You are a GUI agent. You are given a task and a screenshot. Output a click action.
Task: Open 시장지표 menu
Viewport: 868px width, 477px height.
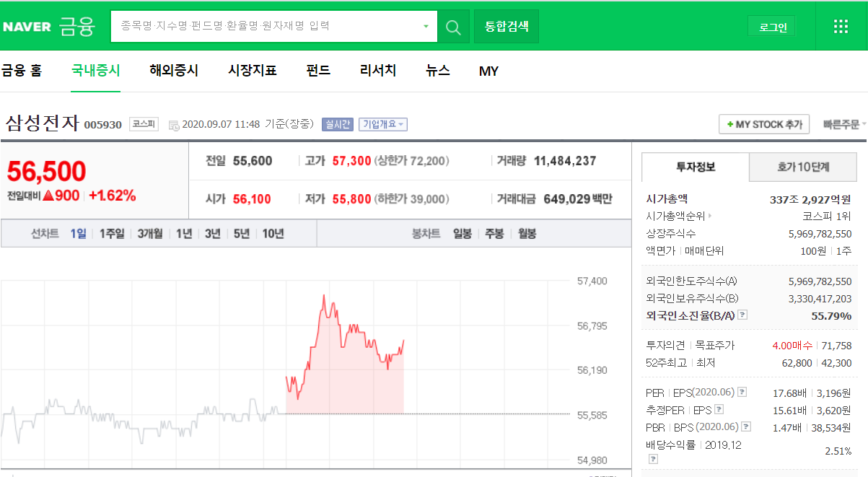coord(253,71)
